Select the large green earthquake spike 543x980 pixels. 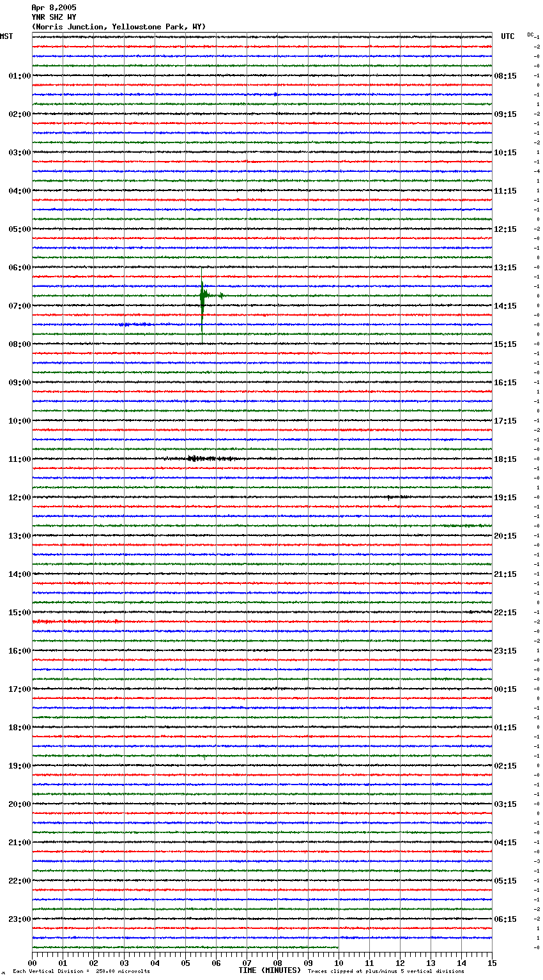click(203, 307)
